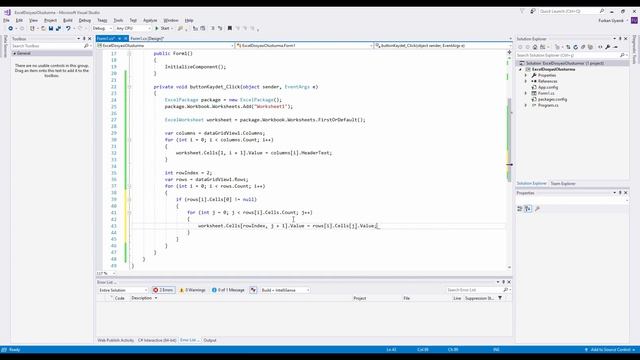Click View Code icon in Solution Explorer toolbar
The image size is (640, 360).
pos(600,47)
